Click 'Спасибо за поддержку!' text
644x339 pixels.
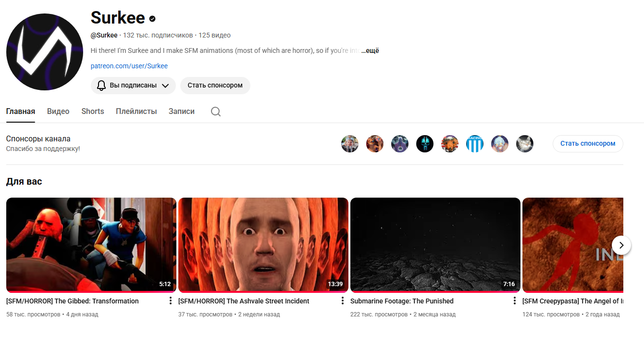click(x=43, y=149)
